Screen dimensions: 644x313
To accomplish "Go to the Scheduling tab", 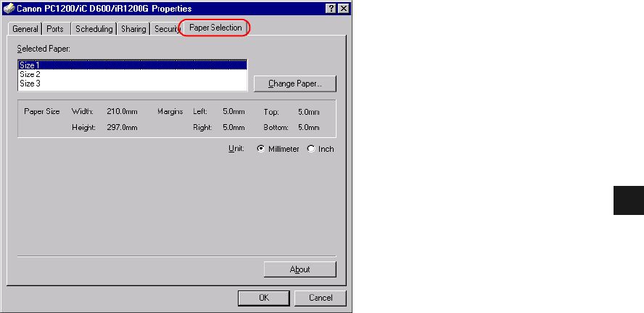I will click(94, 29).
